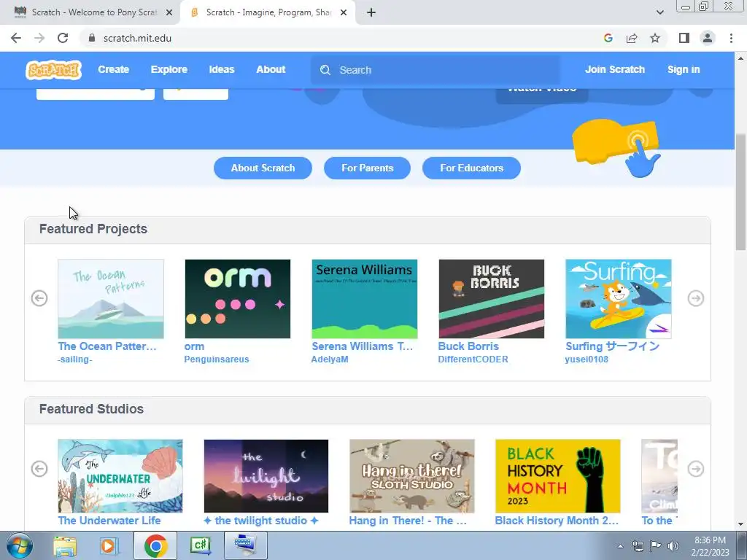Launch the media player taskbar icon

tap(109, 545)
